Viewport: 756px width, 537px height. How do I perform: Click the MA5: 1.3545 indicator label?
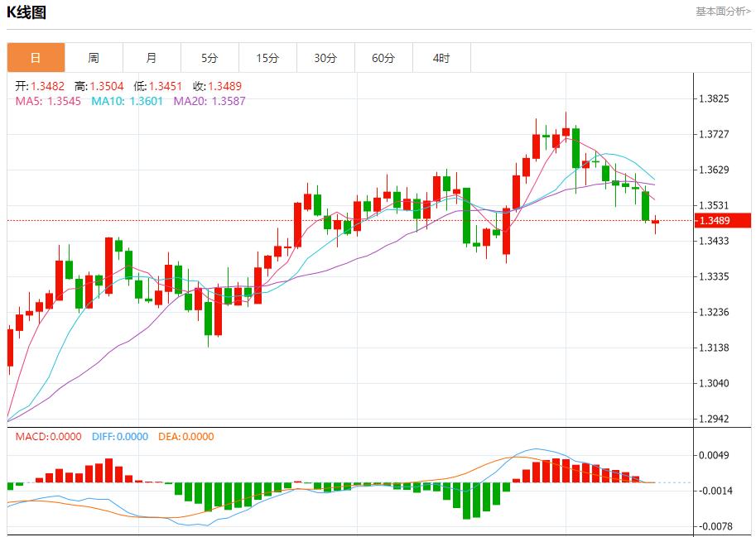click(49, 101)
